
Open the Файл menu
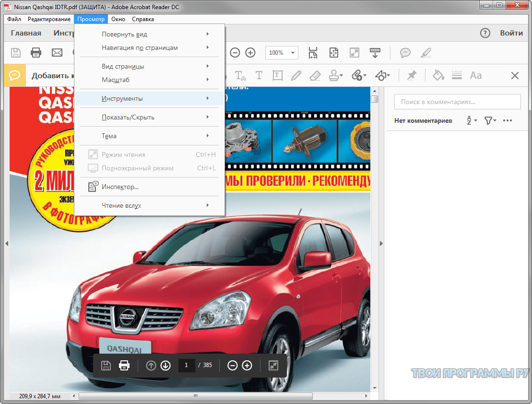coord(14,19)
